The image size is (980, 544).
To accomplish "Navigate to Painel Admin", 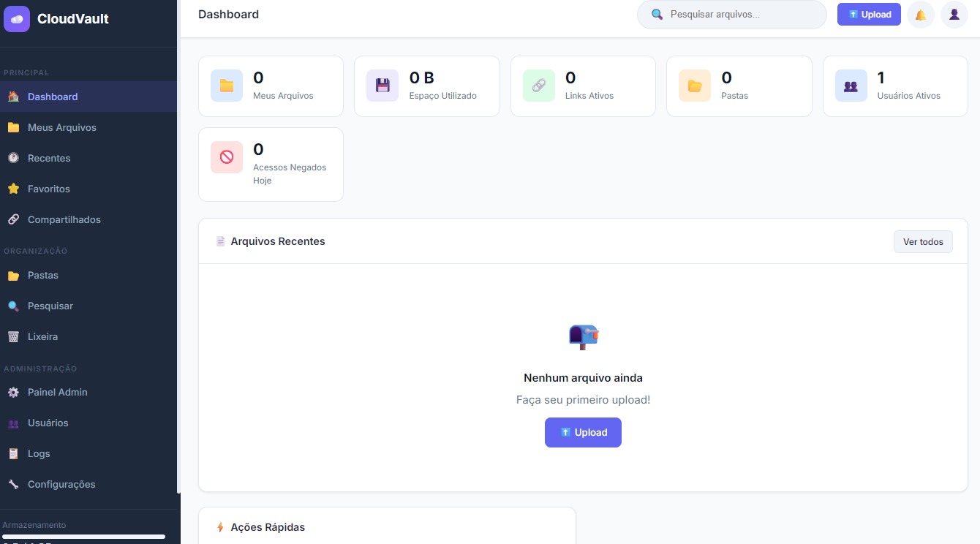I will [57, 392].
